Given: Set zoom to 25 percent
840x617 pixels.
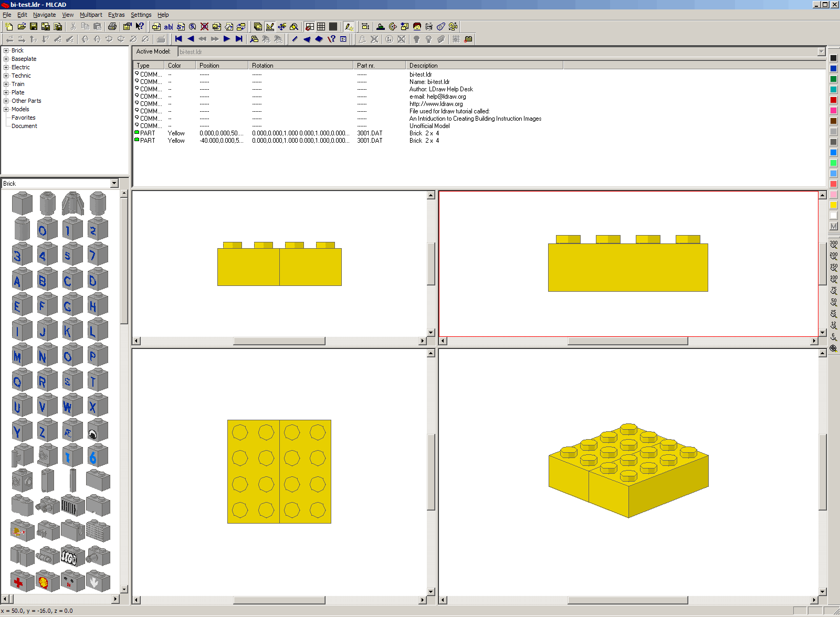Looking at the screenshot, I should pos(833,314).
